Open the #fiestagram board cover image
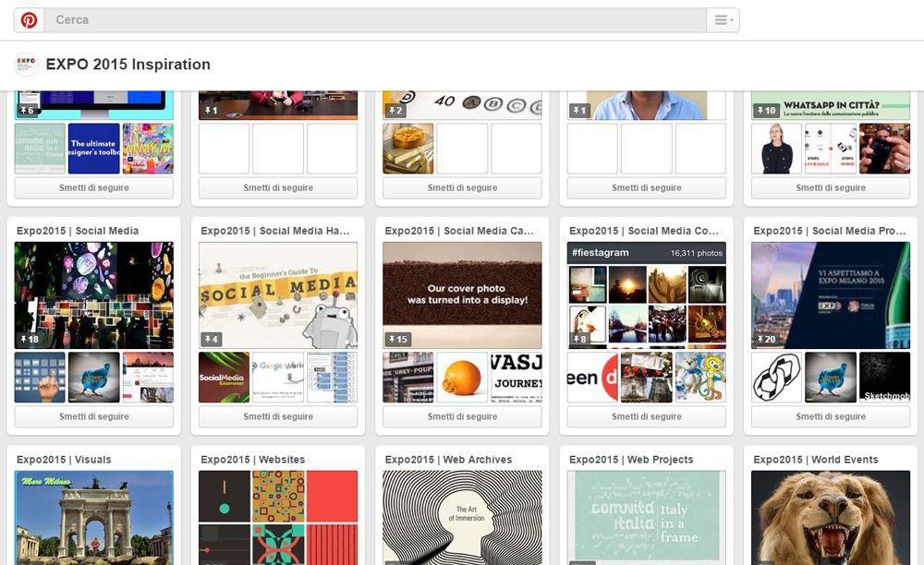This screenshot has height=565, width=924. pyautogui.click(x=647, y=295)
